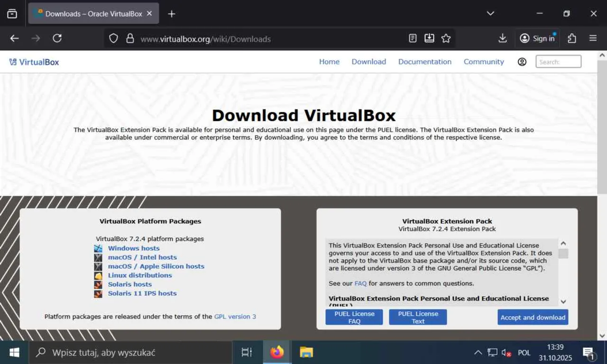Click the tracking protection shield icon
The image size is (607, 364).
tap(113, 39)
